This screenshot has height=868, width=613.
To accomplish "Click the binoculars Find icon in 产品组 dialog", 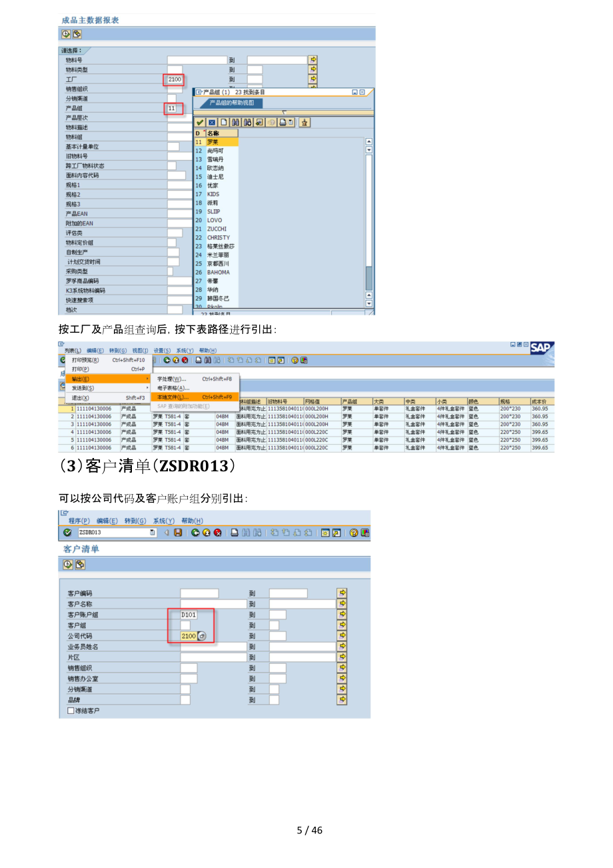I will pos(236,122).
